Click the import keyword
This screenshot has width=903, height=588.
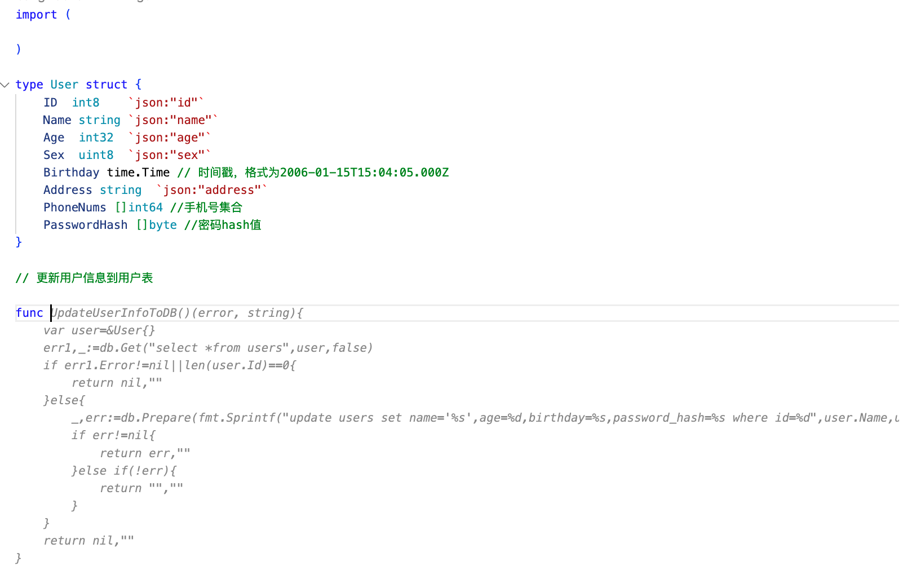click(36, 15)
